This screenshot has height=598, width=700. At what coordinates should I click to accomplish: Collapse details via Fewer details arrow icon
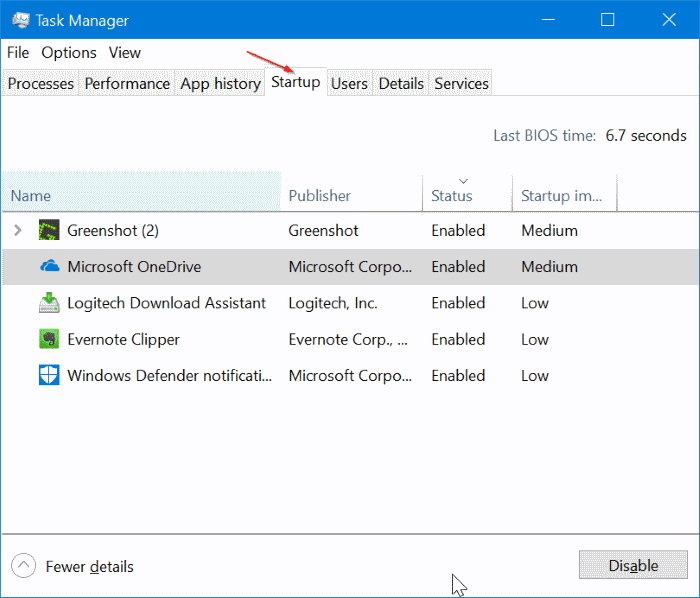click(24, 566)
